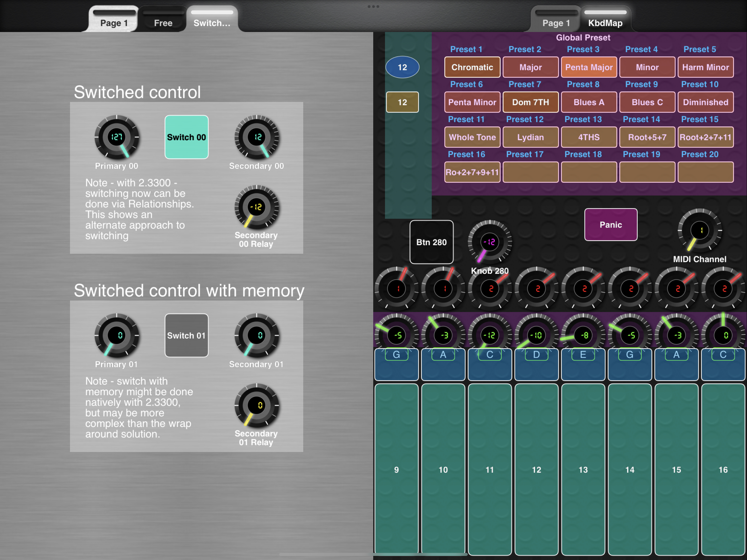
Task: Switch to the left Page 1 tab
Action: [x=114, y=19]
